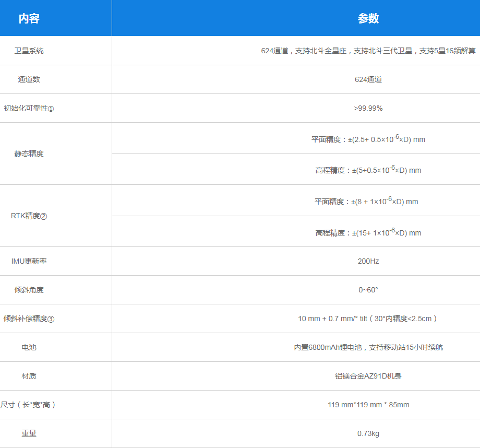Select the 通道数 row label
The width and height of the screenshot is (480, 448).
(x=29, y=79)
